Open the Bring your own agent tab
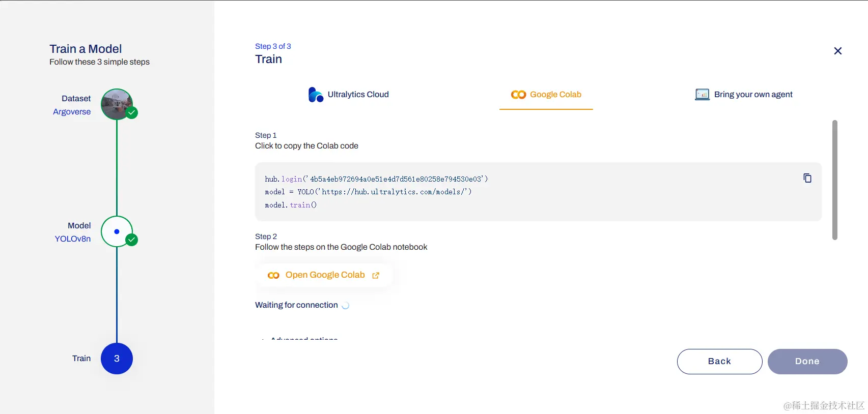The image size is (868, 414). coord(744,95)
